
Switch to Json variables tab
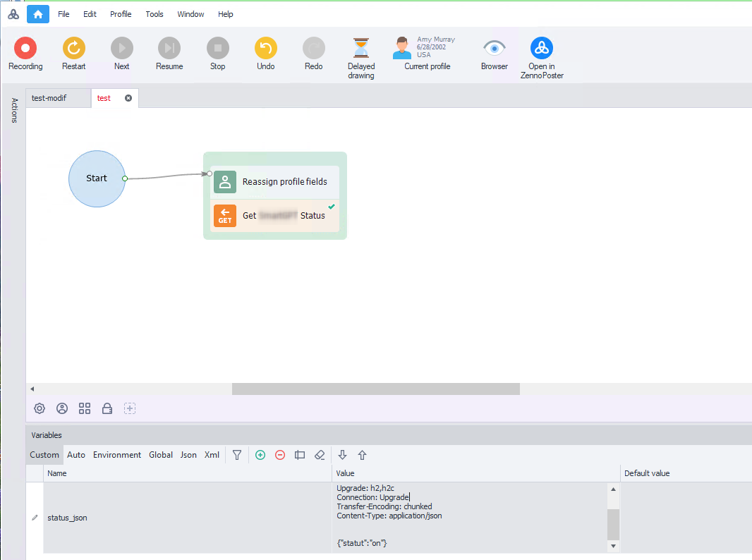(x=188, y=455)
